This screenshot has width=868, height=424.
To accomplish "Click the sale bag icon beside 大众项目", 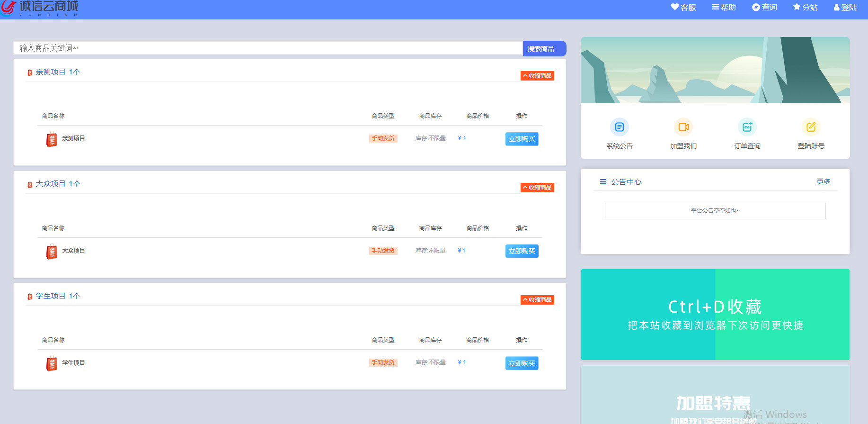I will tap(52, 252).
